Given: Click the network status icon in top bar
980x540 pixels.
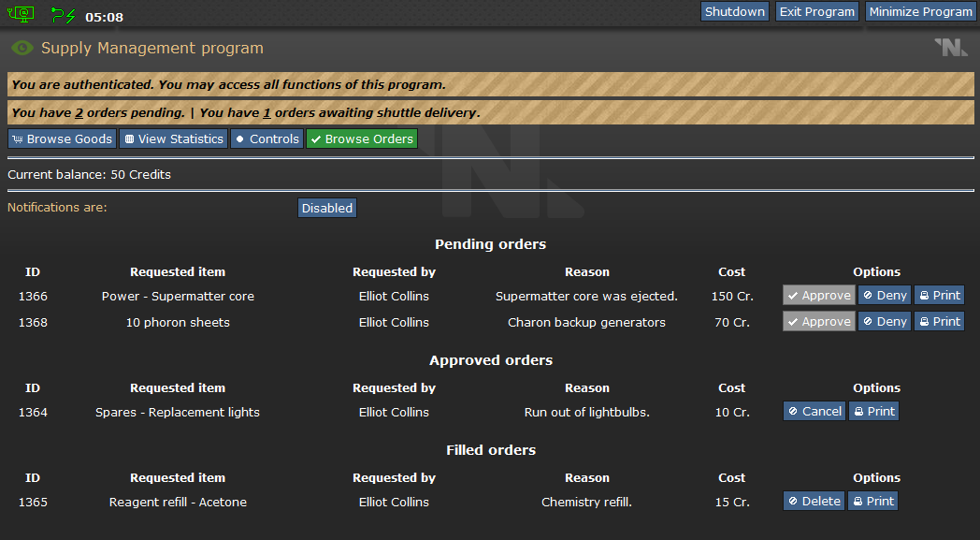Looking at the screenshot, I should 21,14.
